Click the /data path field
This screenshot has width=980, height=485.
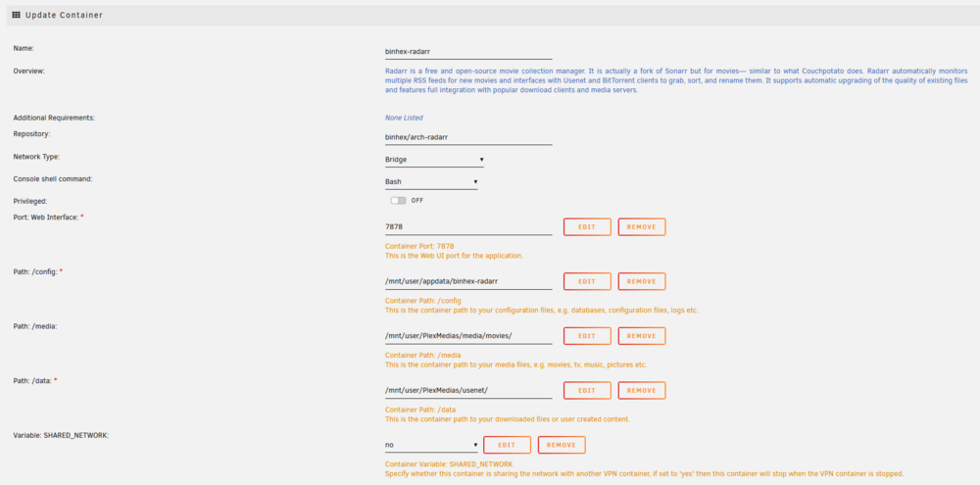pos(468,390)
